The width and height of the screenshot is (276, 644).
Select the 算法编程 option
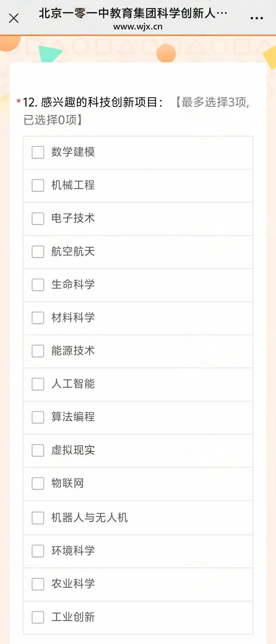point(38,417)
